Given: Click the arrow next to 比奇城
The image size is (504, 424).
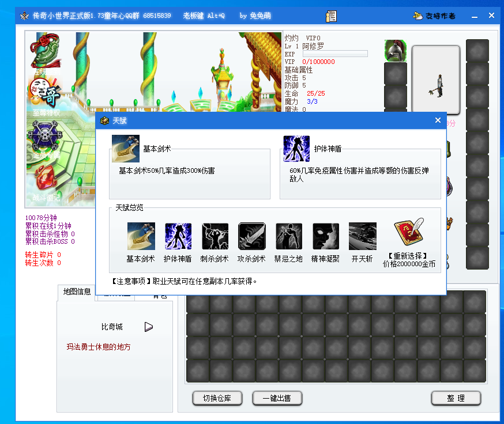Looking at the screenshot, I should point(149,327).
